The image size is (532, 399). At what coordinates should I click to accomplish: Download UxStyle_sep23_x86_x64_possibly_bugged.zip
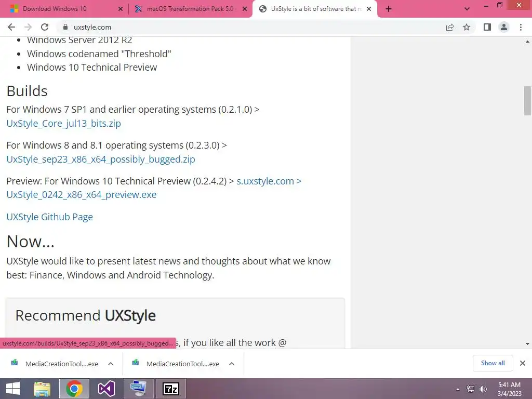tap(101, 159)
